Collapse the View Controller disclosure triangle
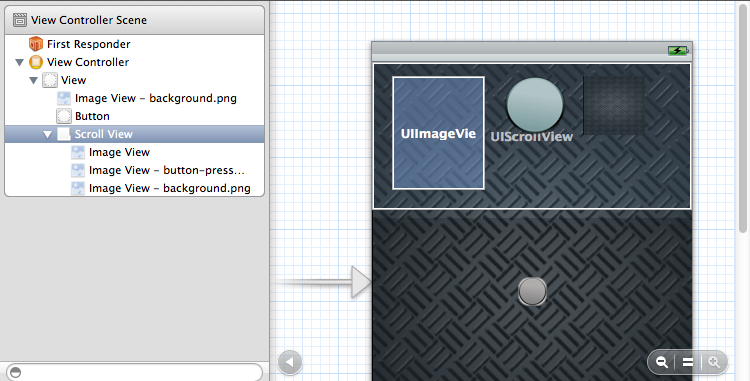The width and height of the screenshot is (750, 381). point(20,62)
